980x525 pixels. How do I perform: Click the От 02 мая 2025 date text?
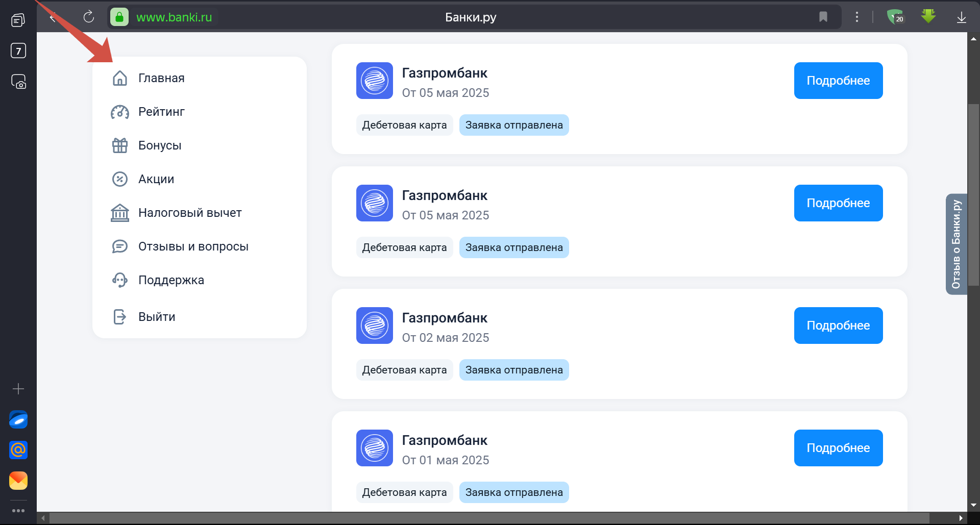(x=446, y=338)
